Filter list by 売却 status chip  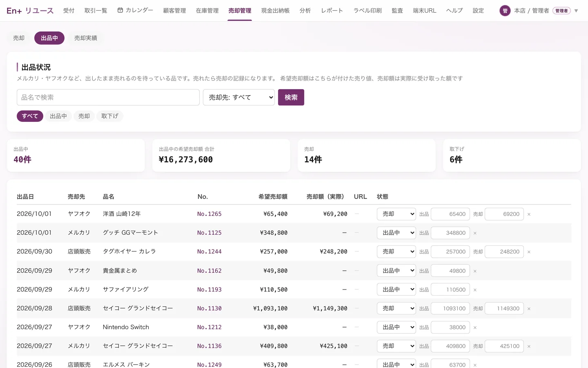[84, 116]
